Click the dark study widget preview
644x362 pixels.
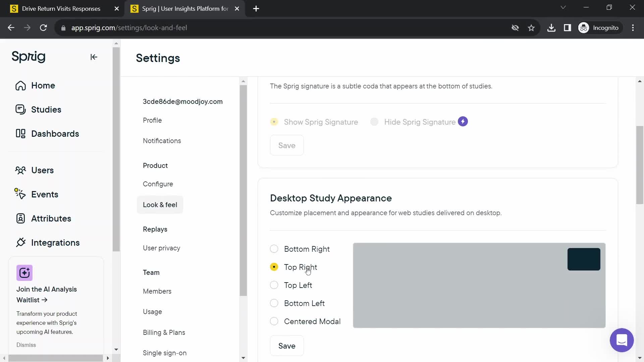pos(584,259)
